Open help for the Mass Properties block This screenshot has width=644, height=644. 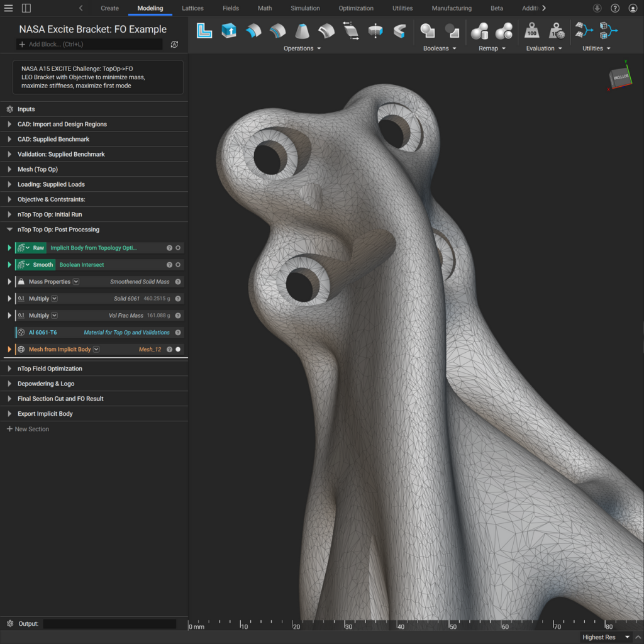[x=178, y=282]
